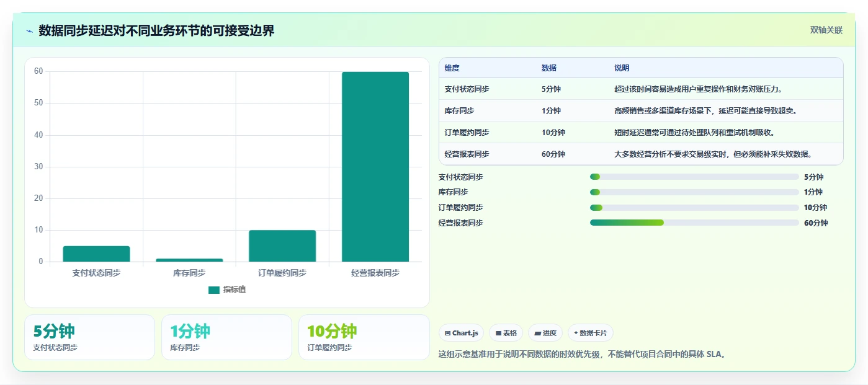
Task: Click the 5分钟 data card
Action: click(89, 337)
